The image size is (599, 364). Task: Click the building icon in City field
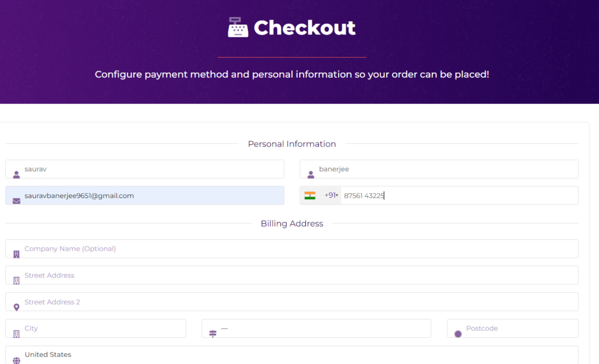coord(16,334)
